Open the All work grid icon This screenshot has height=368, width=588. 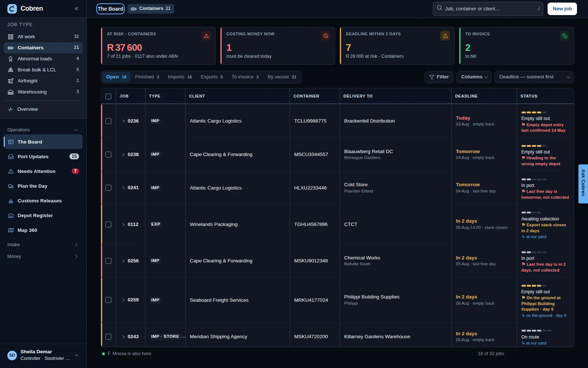(x=11, y=37)
